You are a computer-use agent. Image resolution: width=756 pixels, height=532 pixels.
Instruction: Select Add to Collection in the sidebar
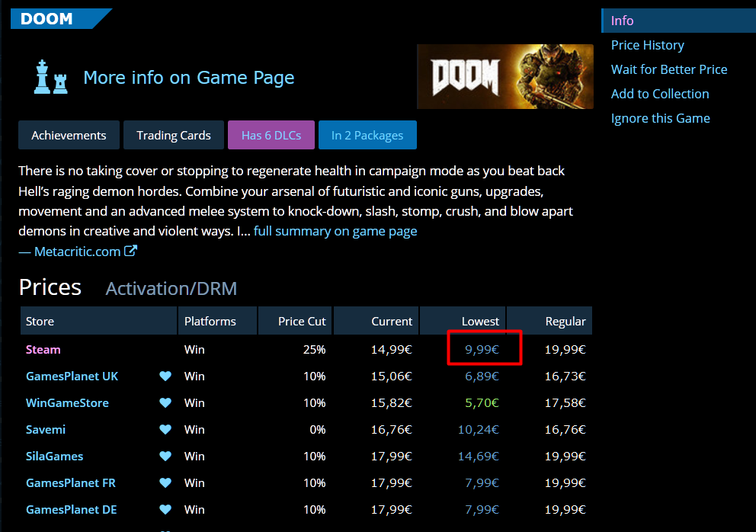click(x=660, y=94)
